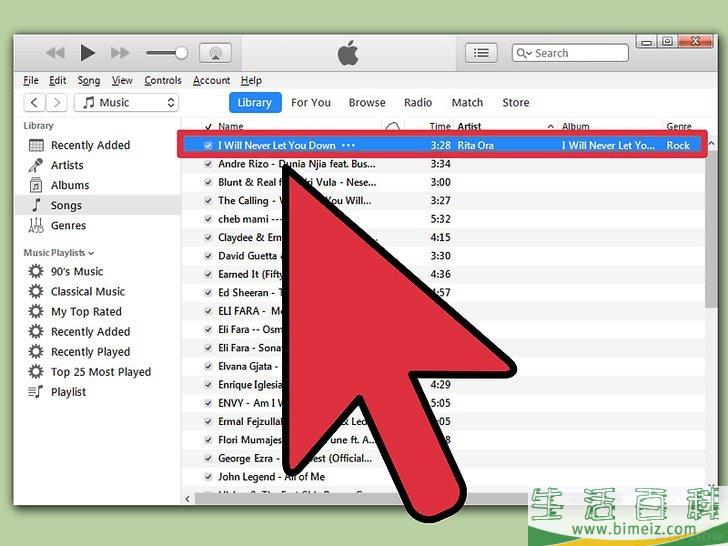Click the Rewind previous track button
Viewport: 728px width, 546px height.
(x=56, y=53)
